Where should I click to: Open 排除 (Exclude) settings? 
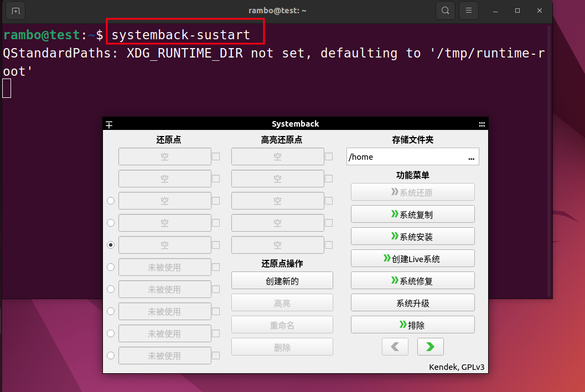pyautogui.click(x=412, y=325)
